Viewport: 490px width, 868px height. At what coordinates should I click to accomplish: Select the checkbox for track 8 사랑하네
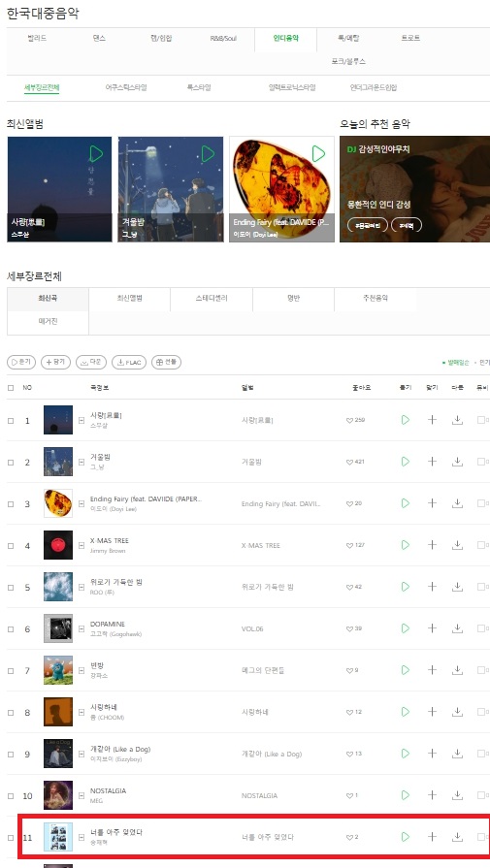pyautogui.click(x=11, y=713)
